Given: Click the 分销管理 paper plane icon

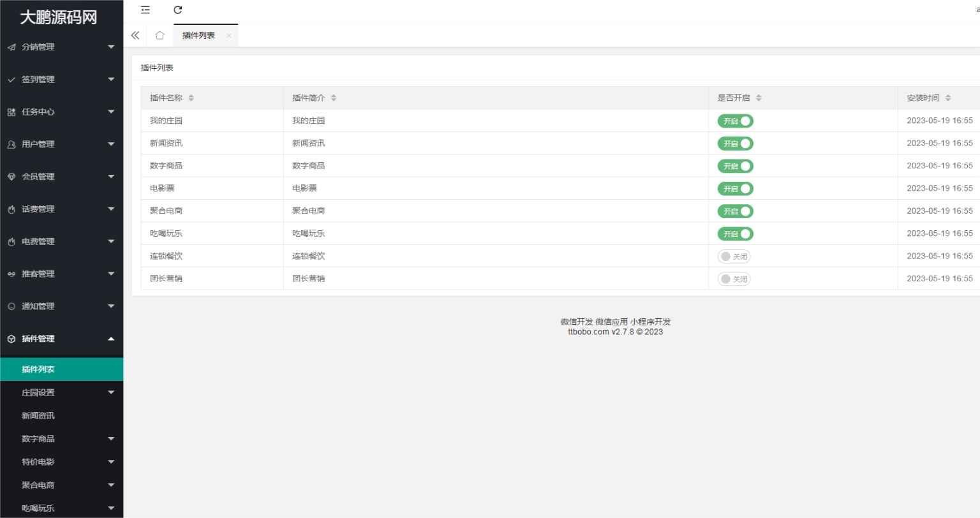Looking at the screenshot, I should click(11, 47).
